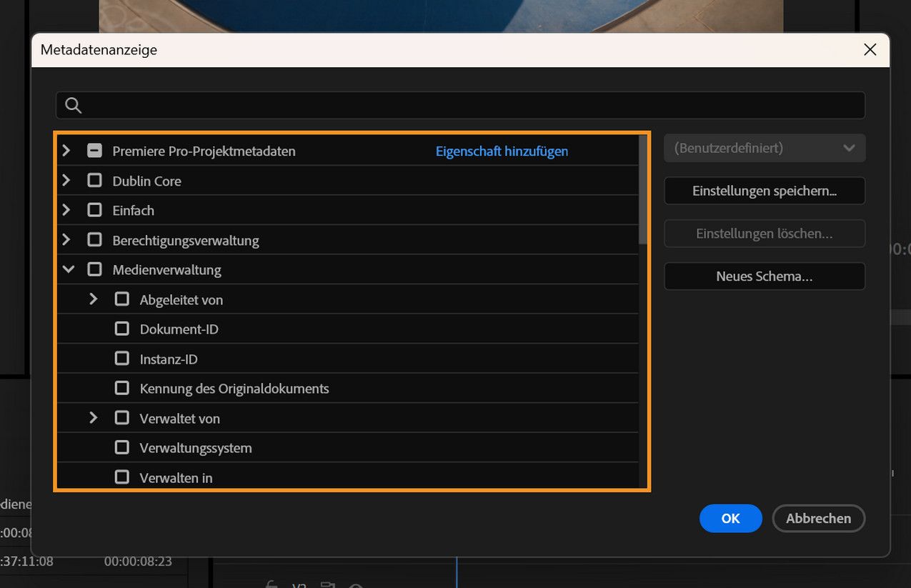
Task: Enable the Instanz-ID checkbox
Action: [x=121, y=359]
